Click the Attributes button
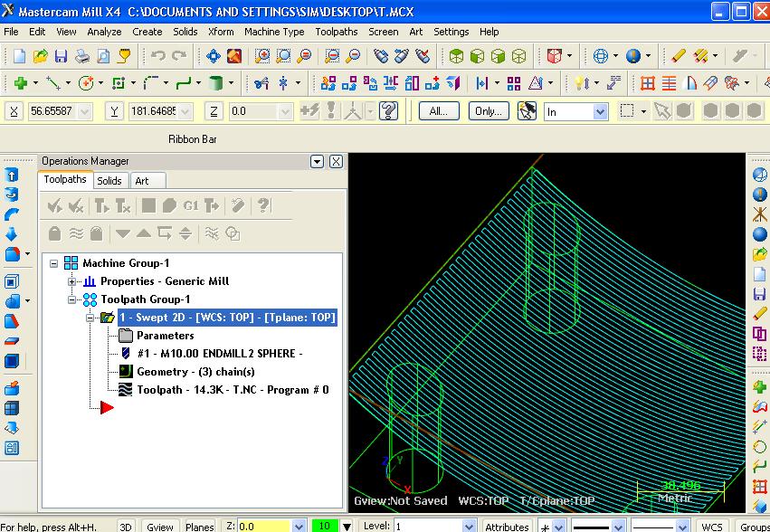This screenshot has height=532, width=770. pos(507,526)
